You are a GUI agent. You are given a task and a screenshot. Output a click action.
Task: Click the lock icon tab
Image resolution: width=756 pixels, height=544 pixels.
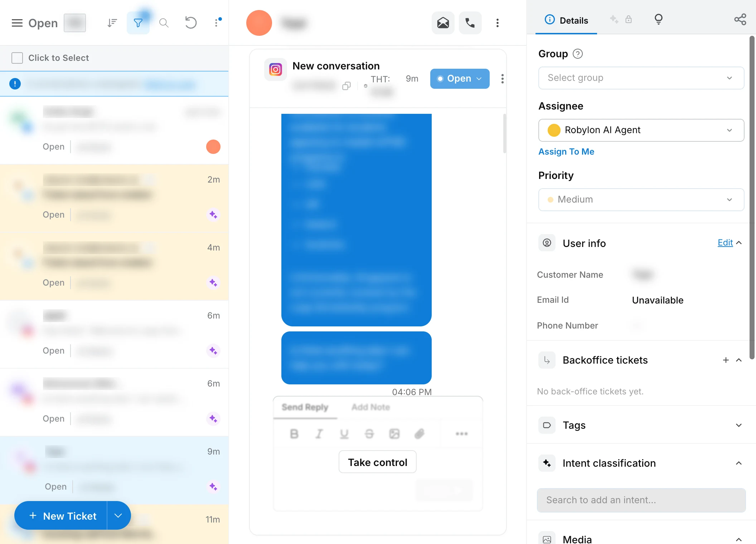pyautogui.click(x=628, y=19)
